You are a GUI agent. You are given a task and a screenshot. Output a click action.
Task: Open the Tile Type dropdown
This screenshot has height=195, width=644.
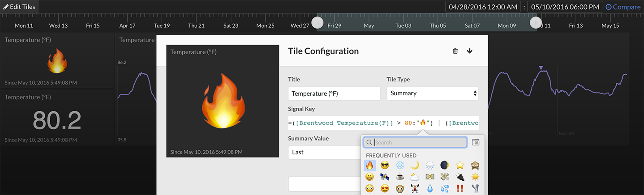[432, 93]
